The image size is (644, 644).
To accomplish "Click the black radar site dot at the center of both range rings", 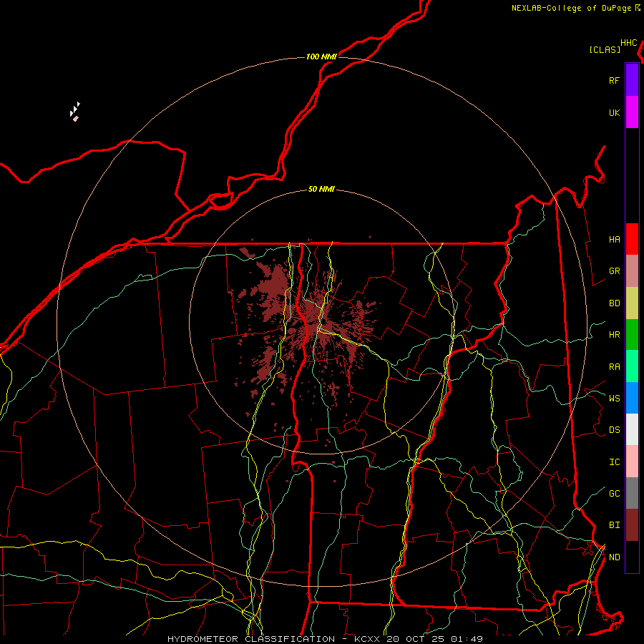I will (x=323, y=321).
